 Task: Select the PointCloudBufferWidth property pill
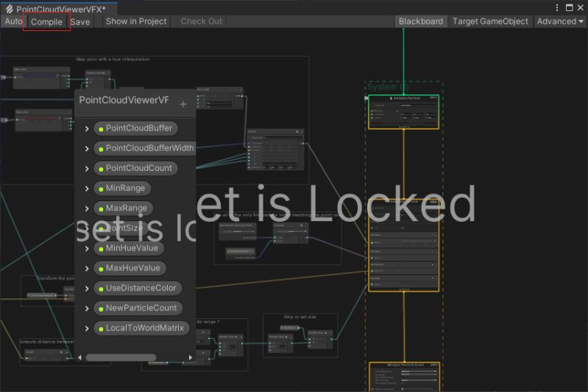pos(145,148)
